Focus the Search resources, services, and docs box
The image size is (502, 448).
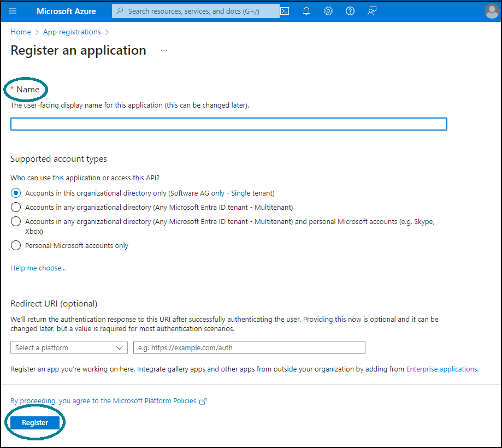pyautogui.click(x=196, y=11)
